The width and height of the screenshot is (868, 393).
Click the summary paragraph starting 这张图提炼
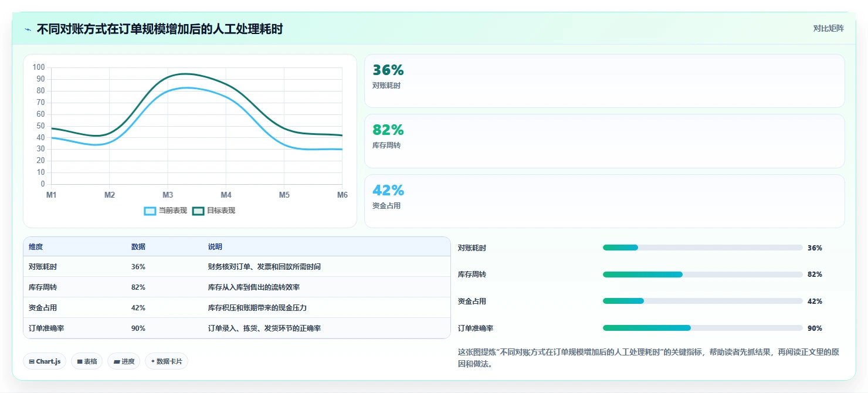(x=648, y=358)
